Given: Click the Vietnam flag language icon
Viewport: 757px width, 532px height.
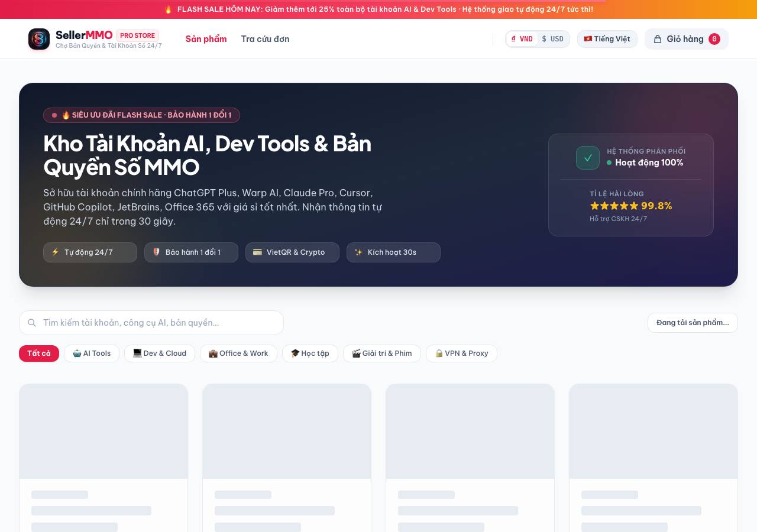Looking at the screenshot, I should 588,39.
